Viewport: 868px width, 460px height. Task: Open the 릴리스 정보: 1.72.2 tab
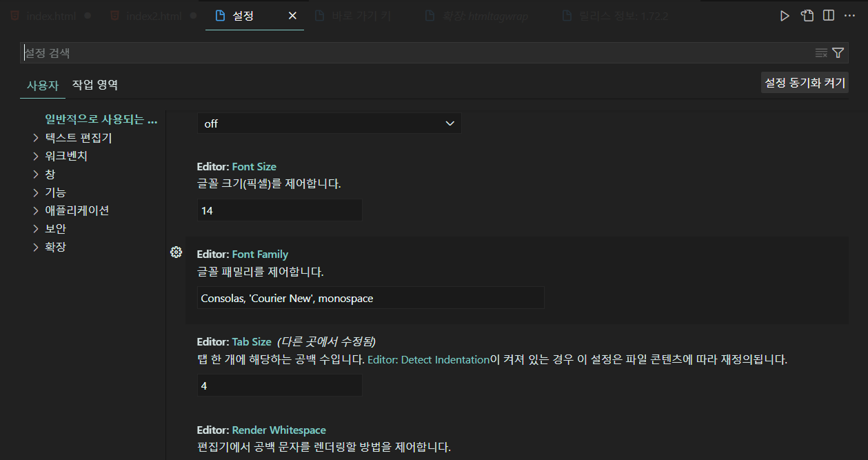[x=624, y=16]
